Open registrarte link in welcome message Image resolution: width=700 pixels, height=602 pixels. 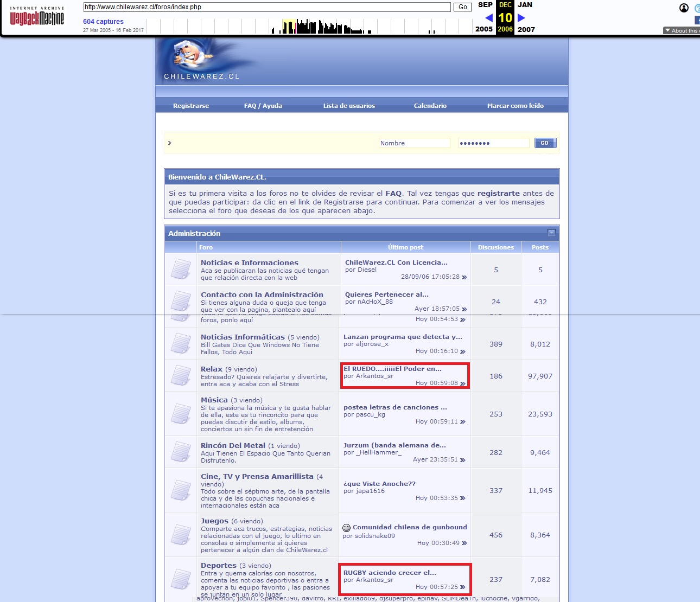coord(499,194)
